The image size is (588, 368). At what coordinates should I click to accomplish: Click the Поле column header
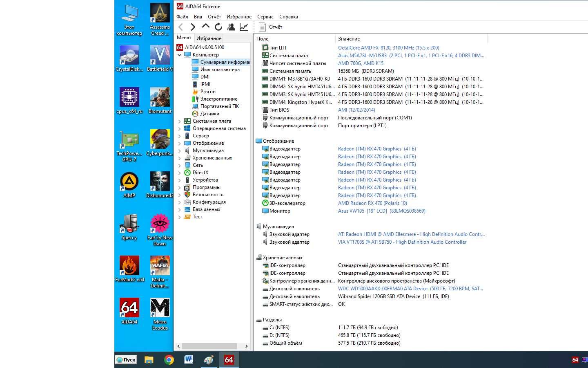point(294,39)
